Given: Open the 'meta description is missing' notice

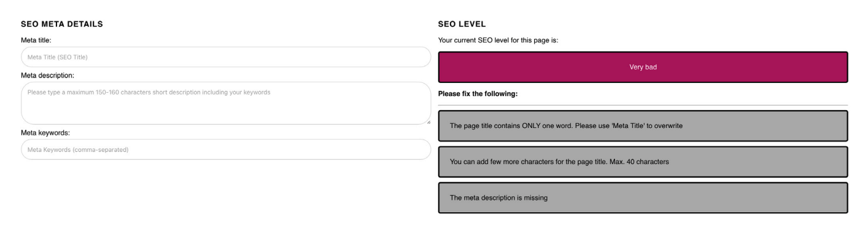Looking at the screenshot, I should (643, 198).
